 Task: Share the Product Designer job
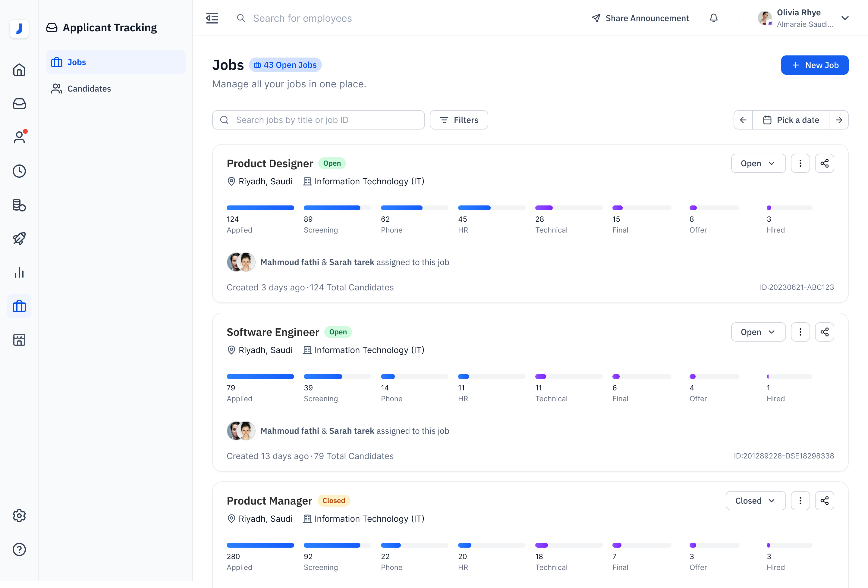pyautogui.click(x=824, y=163)
